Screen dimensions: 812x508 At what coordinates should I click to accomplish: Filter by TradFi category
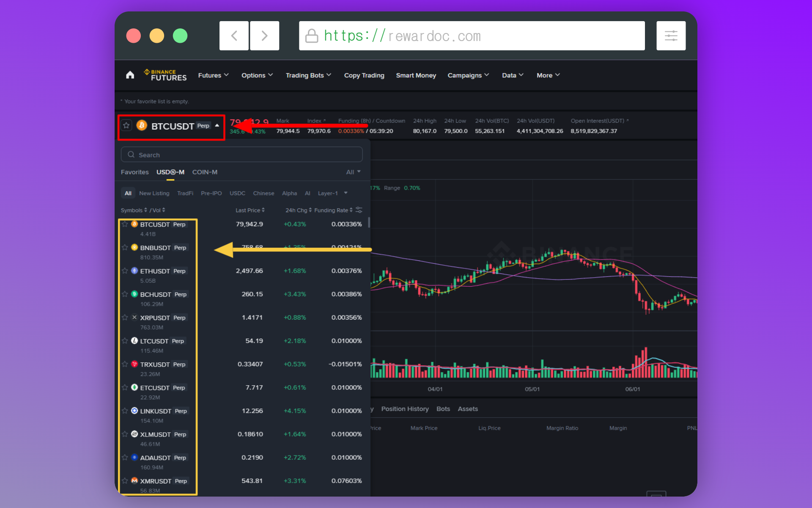pyautogui.click(x=185, y=193)
